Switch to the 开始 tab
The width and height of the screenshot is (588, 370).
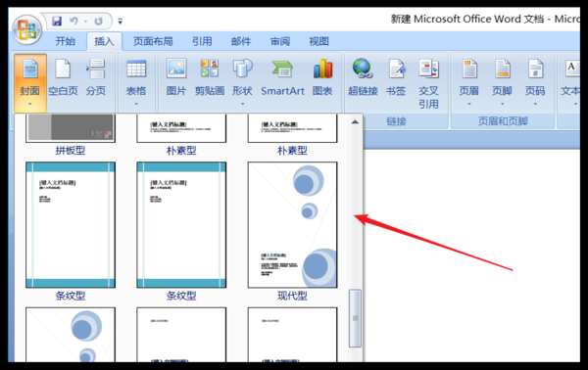point(66,41)
